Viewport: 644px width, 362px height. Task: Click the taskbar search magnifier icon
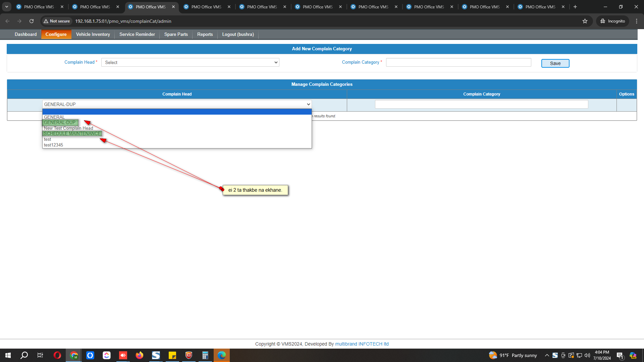[x=24, y=355]
